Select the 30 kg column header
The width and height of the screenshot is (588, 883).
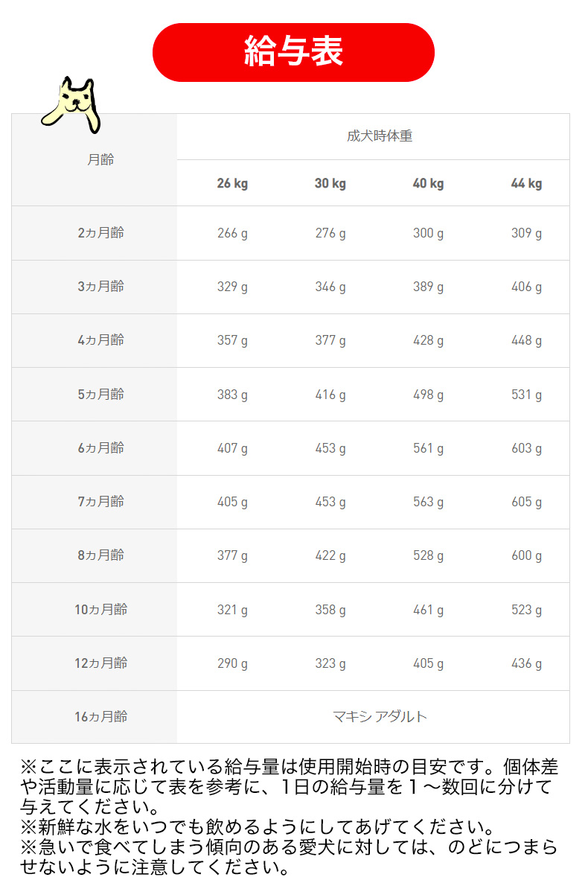[x=330, y=183]
